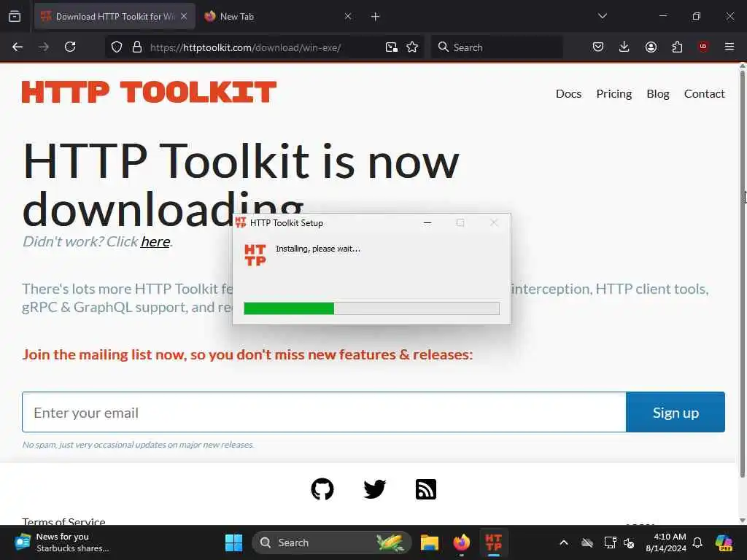The image size is (747, 560).
Task: Launch Copilot preview from the taskbar
Action: [724, 542]
